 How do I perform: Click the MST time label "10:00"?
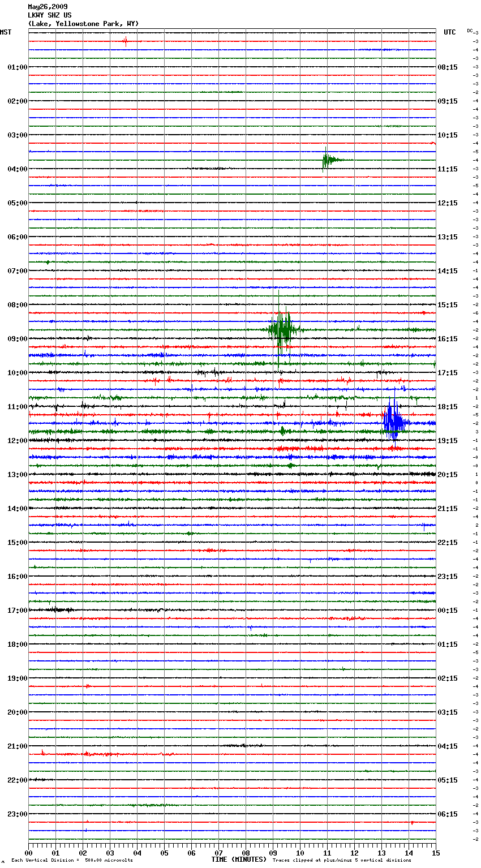[18, 373]
